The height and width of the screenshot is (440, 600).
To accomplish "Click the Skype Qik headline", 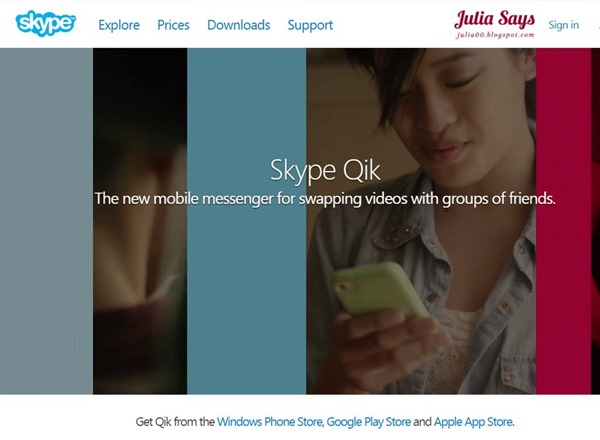I will pyautogui.click(x=325, y=170).
